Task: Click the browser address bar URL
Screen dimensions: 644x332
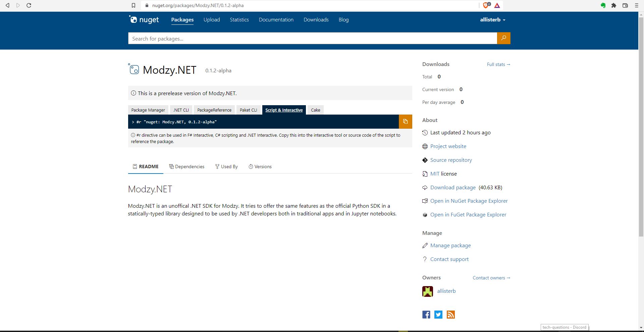Action: pos(198,5)
